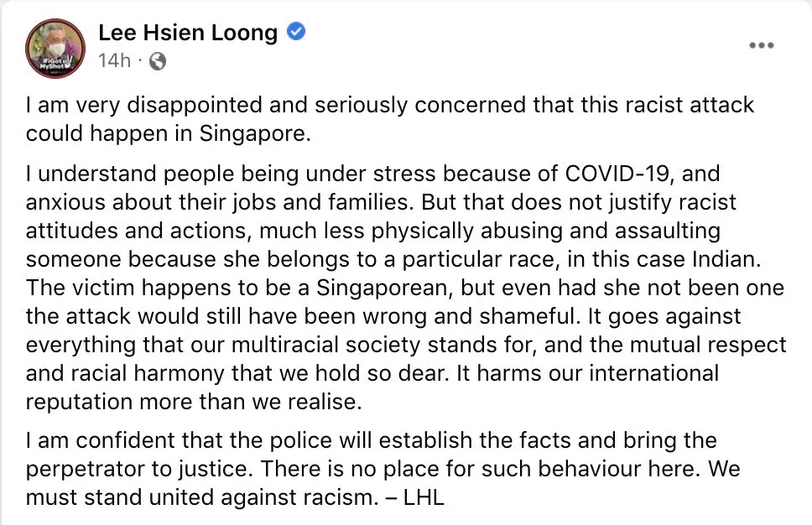Open the Lee Hsien Loong profile name link

[x=188, y=33]
